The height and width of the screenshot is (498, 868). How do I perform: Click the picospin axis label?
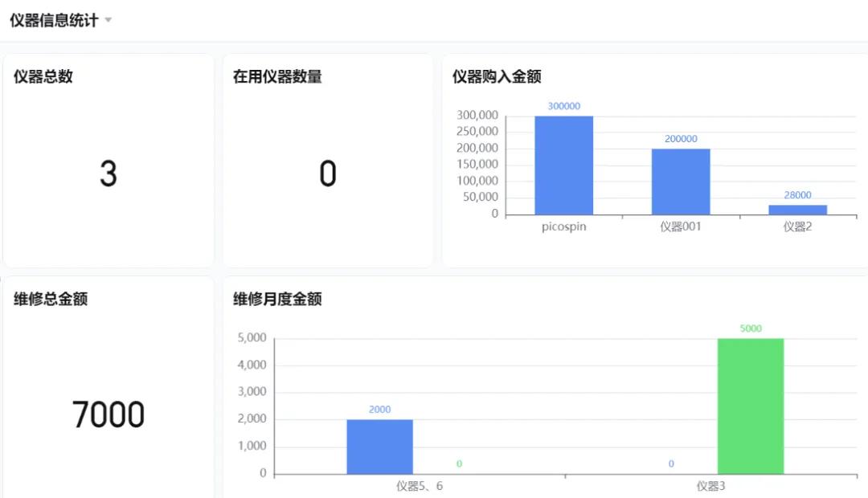point(563,227)
